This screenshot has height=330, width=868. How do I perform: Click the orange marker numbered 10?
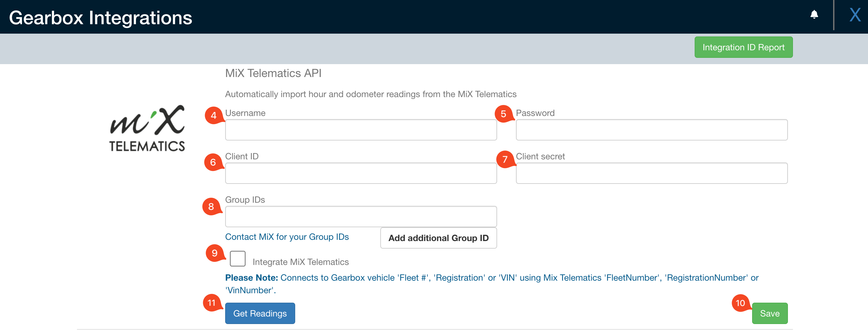(x=740, y=303)
